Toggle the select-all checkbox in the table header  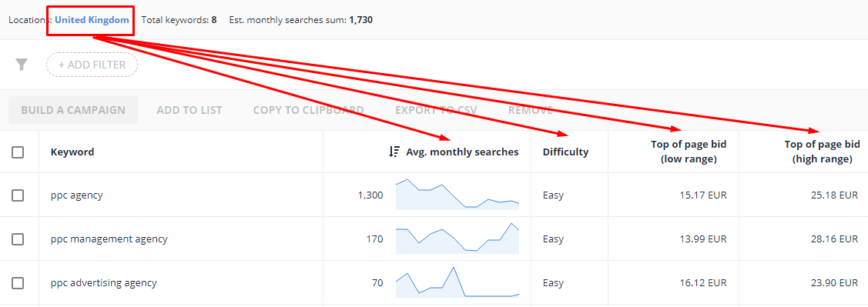click(18, 152)
